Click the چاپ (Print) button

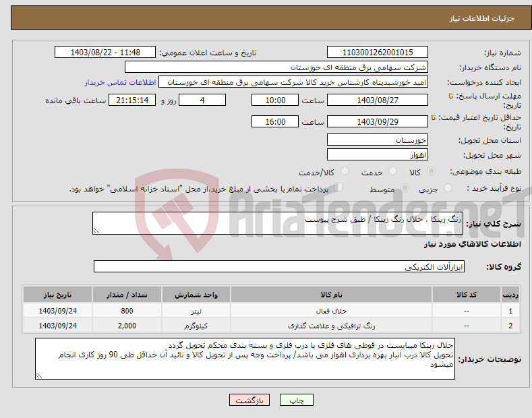coord(296,400)
